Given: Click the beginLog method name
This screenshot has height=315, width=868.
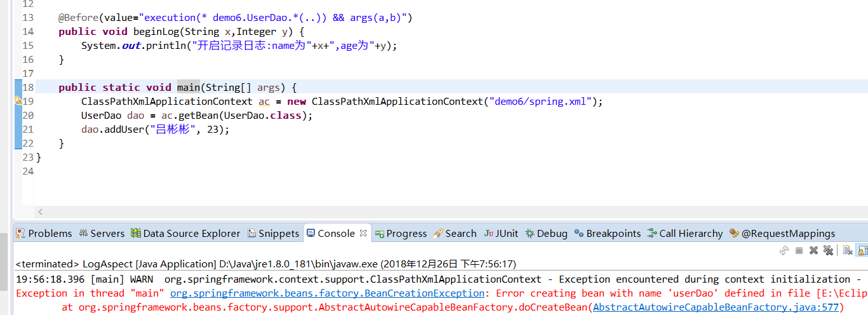Looking at the screenshot, I should tap(157, 32).
